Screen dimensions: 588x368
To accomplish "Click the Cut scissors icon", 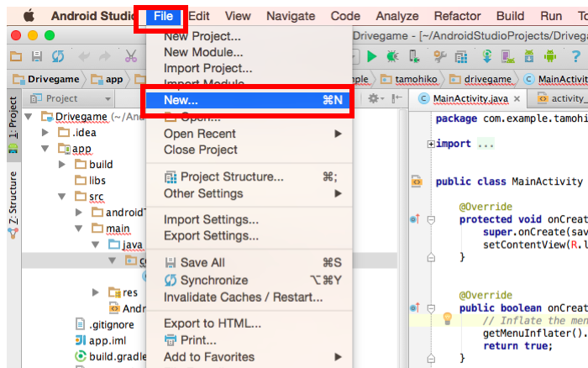I will [131, 56].
